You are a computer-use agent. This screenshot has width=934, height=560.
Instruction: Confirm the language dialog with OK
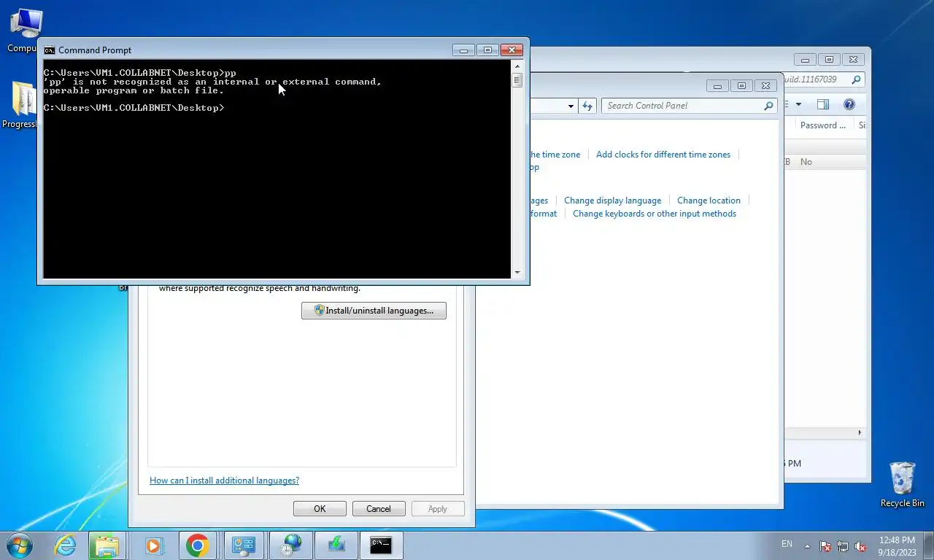coord(320,509)
